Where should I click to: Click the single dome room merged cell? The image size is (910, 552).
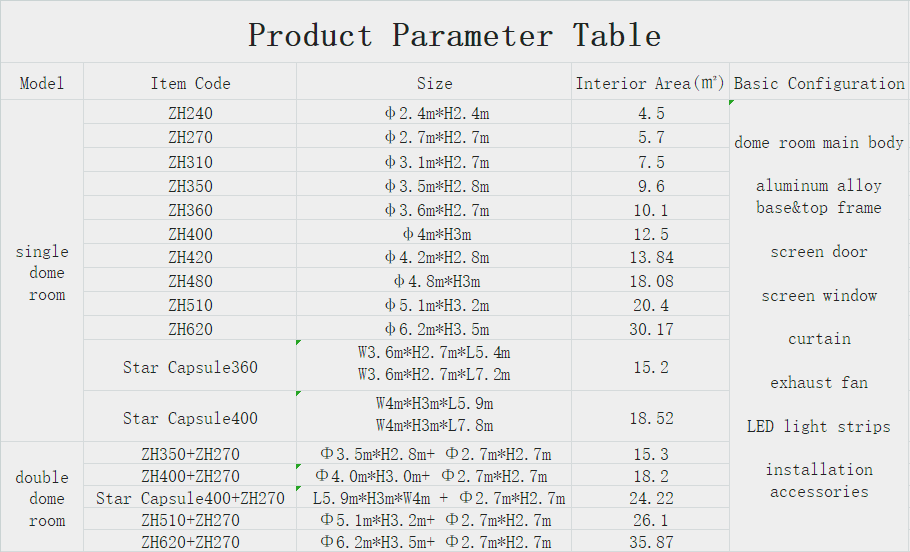tap(42, 272)
